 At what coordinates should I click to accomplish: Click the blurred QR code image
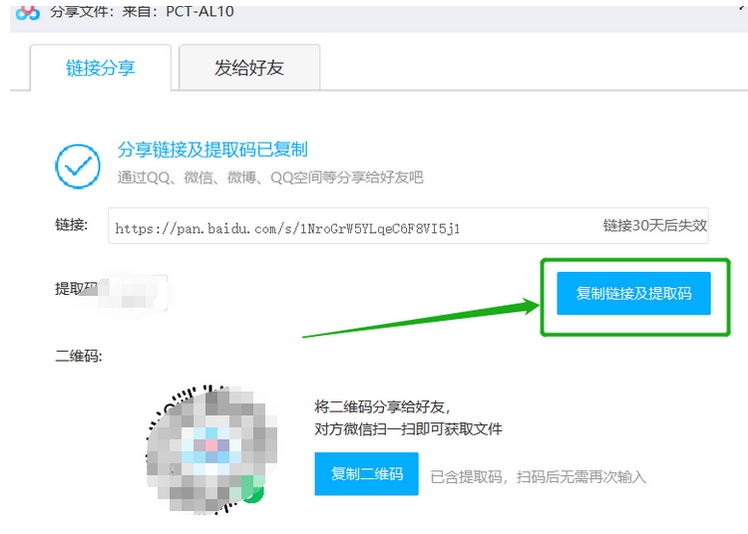click(x=211, y=449)
